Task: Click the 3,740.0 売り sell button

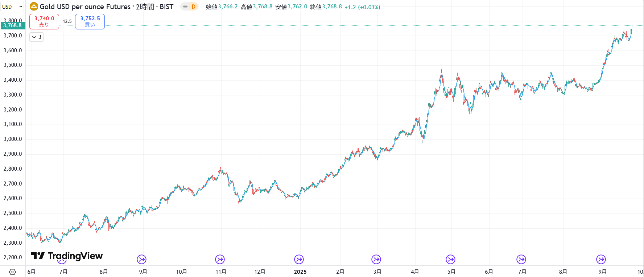Action: click(x=44, y=21)
